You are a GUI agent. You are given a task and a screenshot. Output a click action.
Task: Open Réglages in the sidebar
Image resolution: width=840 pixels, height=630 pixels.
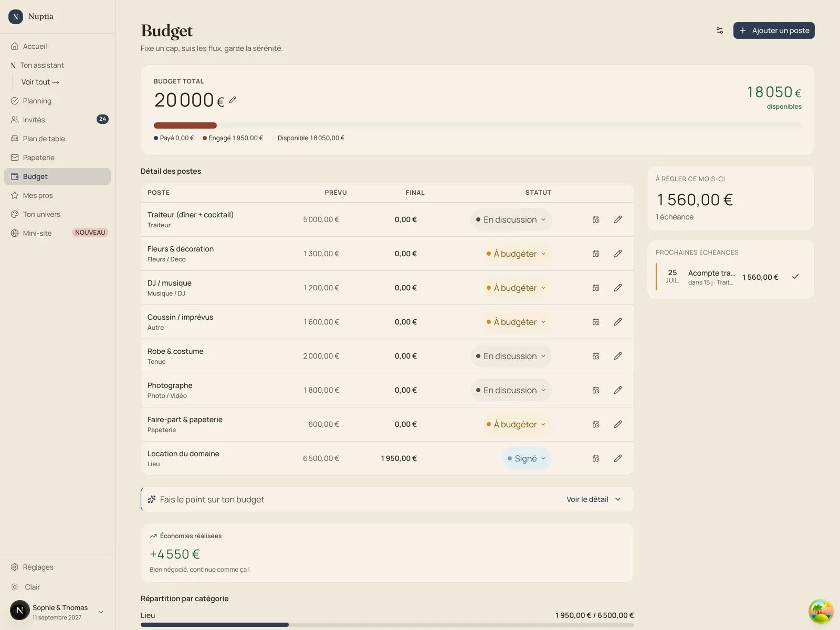click(x=58, y=567)
